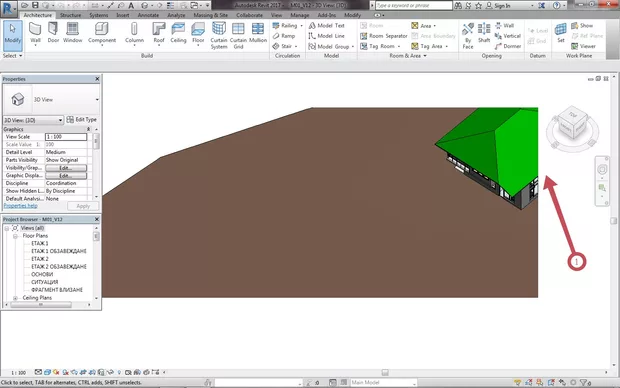Close the Project Browser panel
The height and width of the screenshot is (388, 620).
97,219
